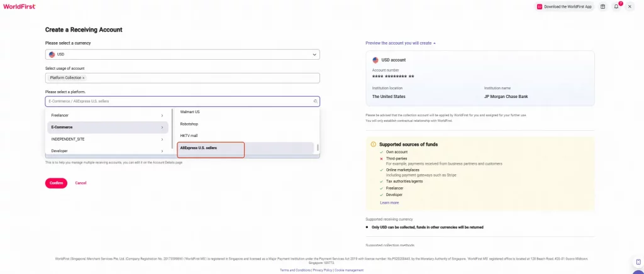Click the search icon in platform field
Screen dimensions: 644x274
point(315,101)
